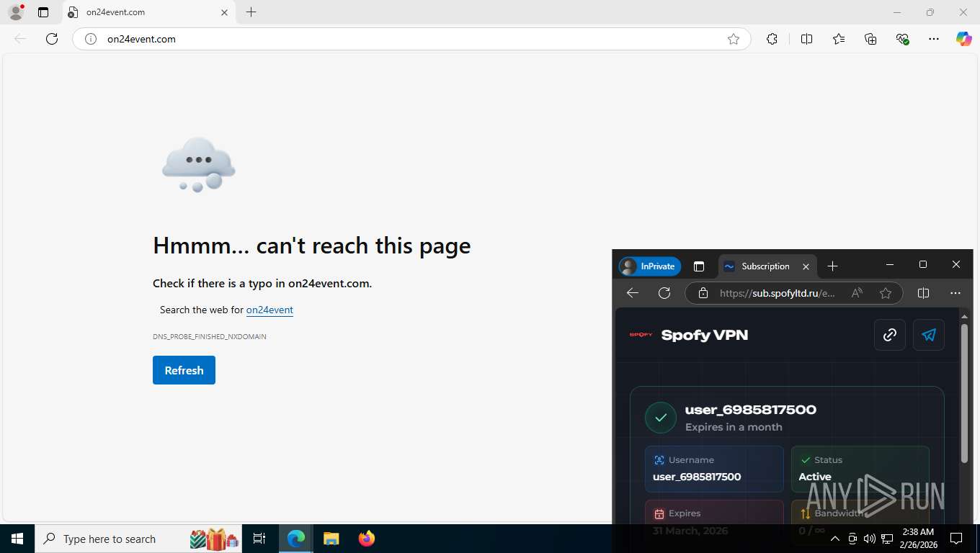Open the Windows Start menu
The width and height of the screenshot is (980, 553).
pos(17,539)
